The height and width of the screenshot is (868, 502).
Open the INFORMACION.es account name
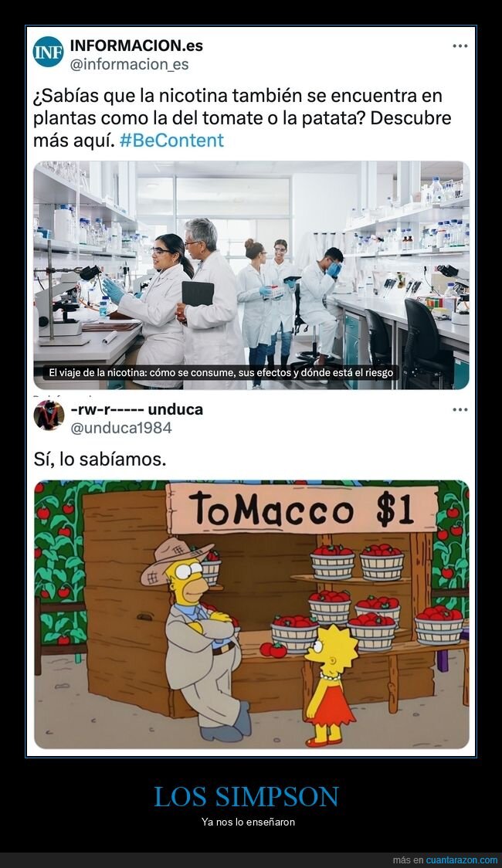click(136, 46)
